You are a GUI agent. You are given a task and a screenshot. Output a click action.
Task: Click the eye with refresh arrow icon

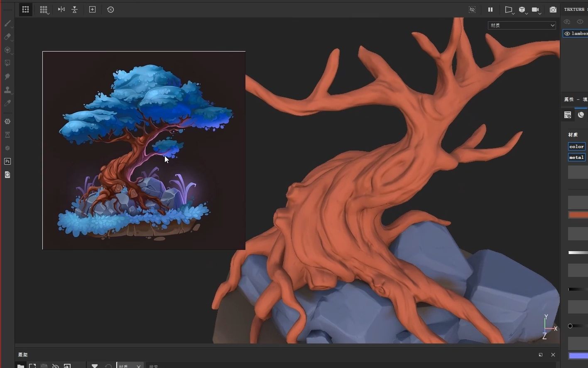pos(567,22)
